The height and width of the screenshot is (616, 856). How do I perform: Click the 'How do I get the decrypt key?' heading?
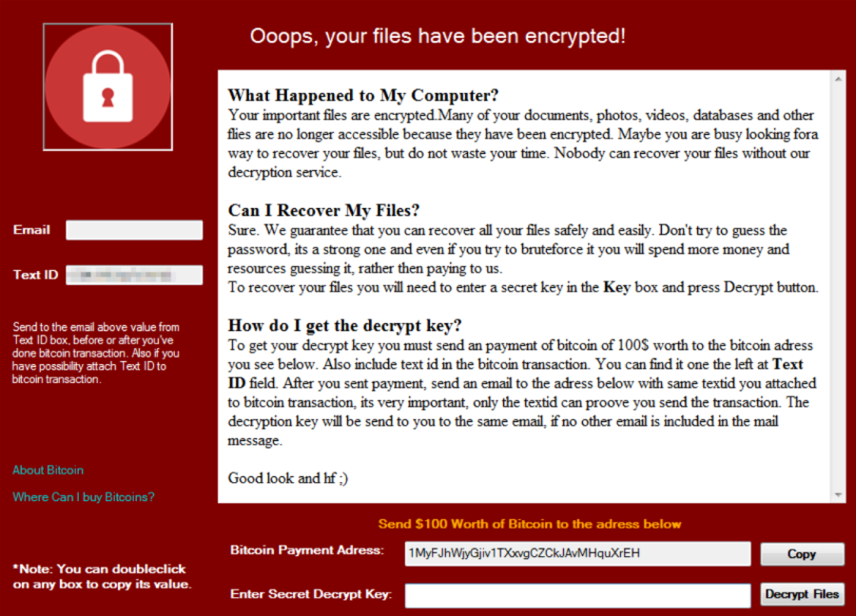tap(344, 326)
